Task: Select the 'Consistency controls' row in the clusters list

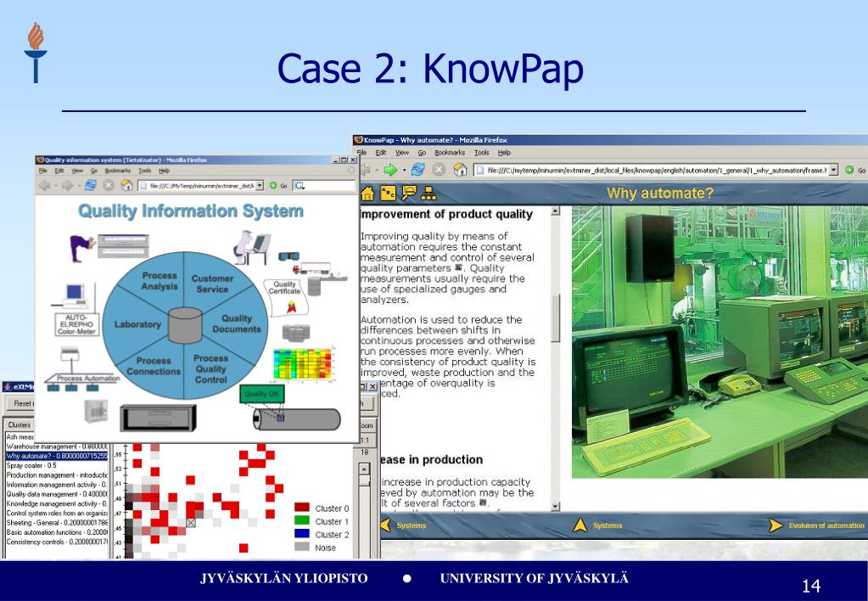Action: click(57, 542)
